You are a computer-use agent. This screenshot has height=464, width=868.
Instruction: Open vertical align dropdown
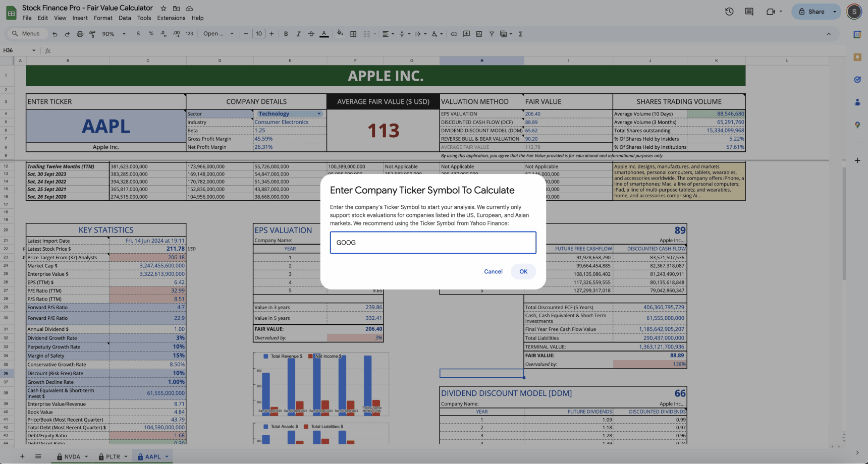click(404, 34)
